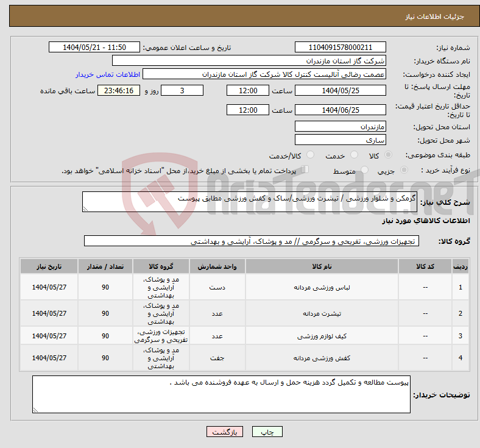Viewport: 480px width, 448px height.
Task: Click the چاپ print button
Action: pos(267,432)
